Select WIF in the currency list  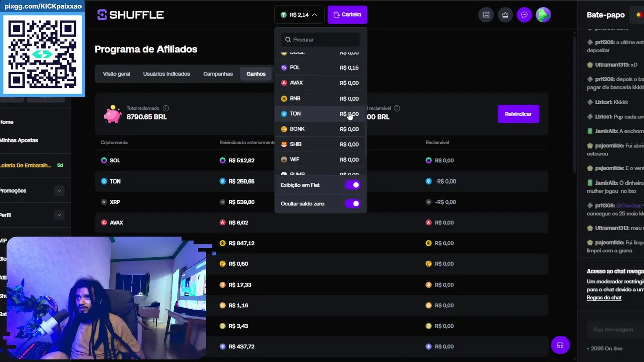coord(320,159)
